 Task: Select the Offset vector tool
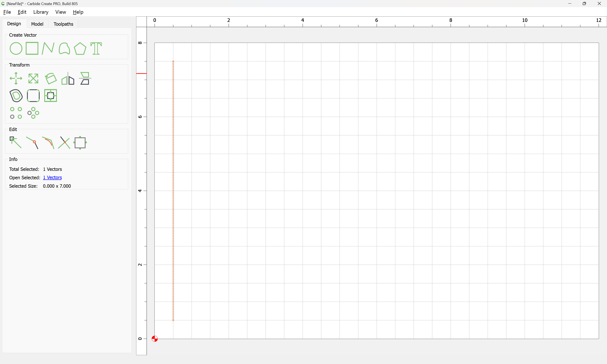16,96
